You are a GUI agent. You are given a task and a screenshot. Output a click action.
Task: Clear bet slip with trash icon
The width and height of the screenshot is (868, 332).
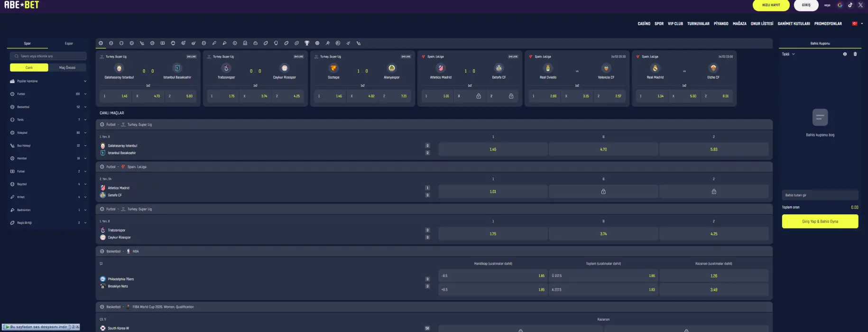(x=855, y=54)
